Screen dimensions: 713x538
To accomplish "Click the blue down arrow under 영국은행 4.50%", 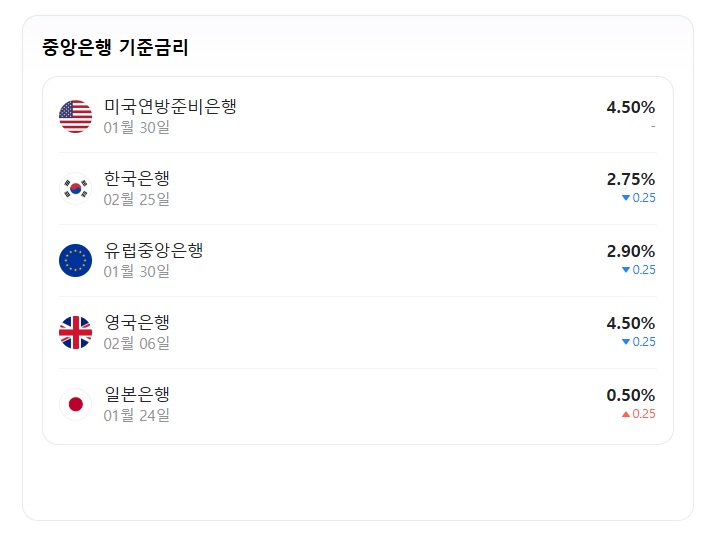I will pyautogui.click(x=626, y=342).
